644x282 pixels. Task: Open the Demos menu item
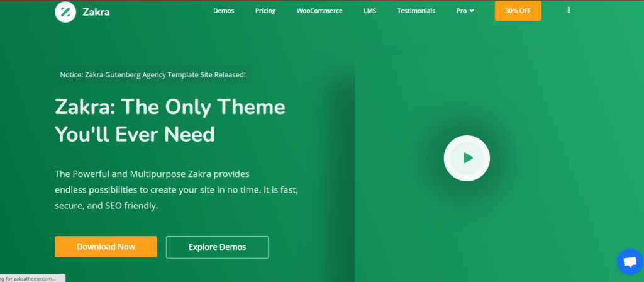pos(223,11)
